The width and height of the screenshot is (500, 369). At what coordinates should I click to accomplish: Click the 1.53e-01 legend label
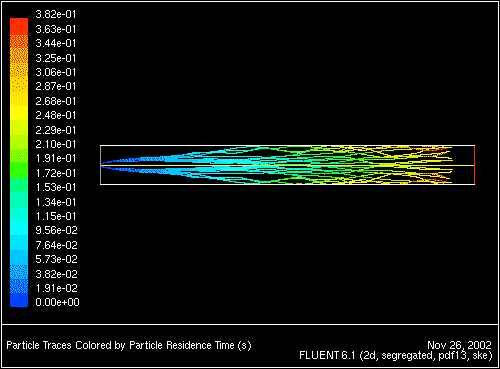pyautogui.click(x=56, y=187)
